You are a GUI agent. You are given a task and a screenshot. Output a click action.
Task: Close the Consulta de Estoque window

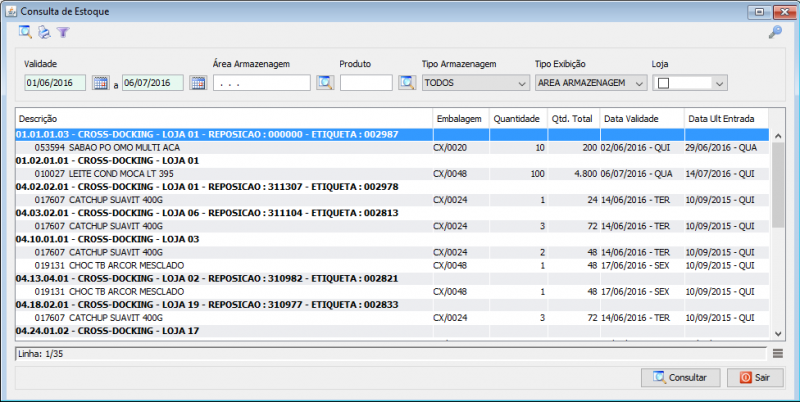(x=785, y=12)
